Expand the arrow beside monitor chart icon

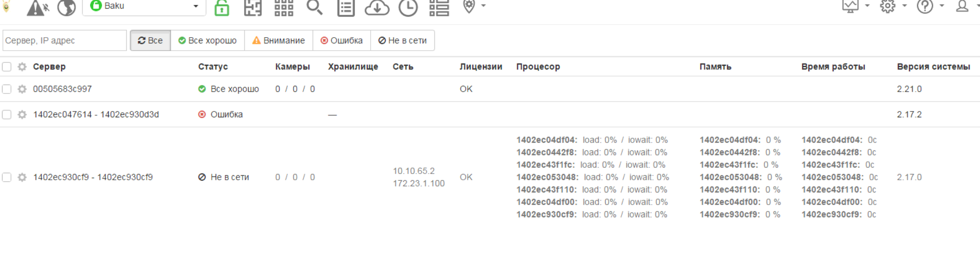(867, 6)
